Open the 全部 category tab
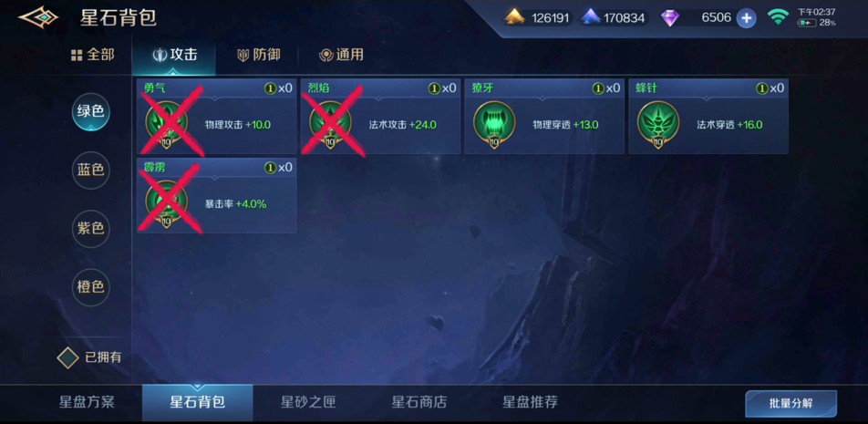The width and height of the screenshot is (868, 424). pos(92,55)
